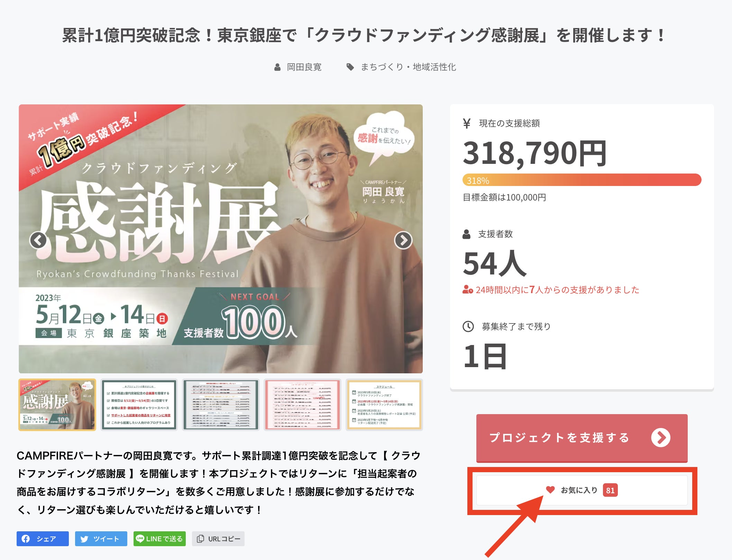
Task: Click LINE icon on LINEで送る button
Action: pos(140,539)
